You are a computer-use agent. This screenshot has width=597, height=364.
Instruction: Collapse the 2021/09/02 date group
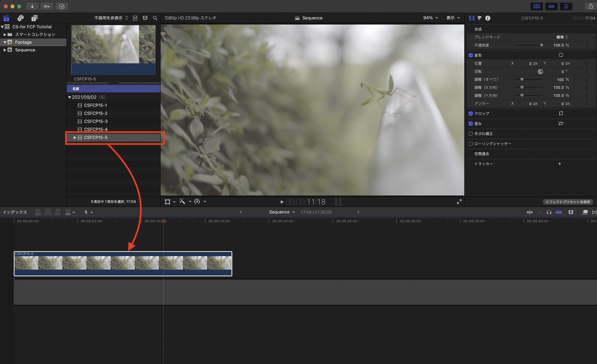click(69, 97)
